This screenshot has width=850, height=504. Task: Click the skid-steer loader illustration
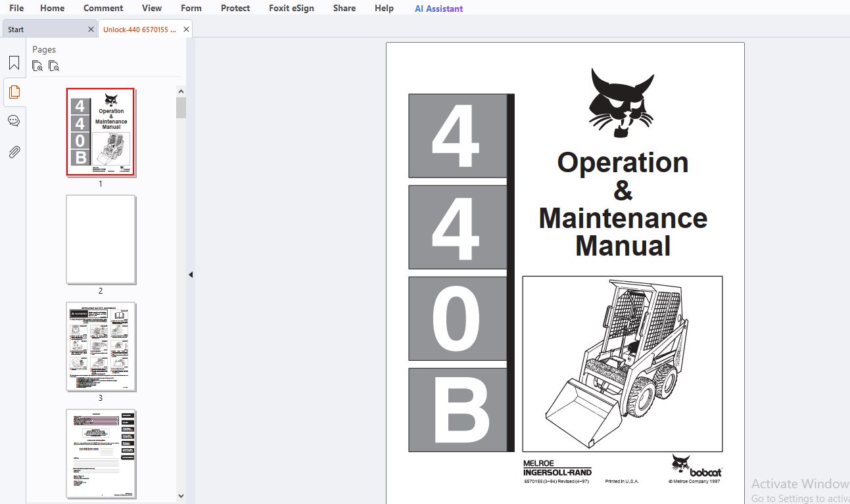coord(623,364)
